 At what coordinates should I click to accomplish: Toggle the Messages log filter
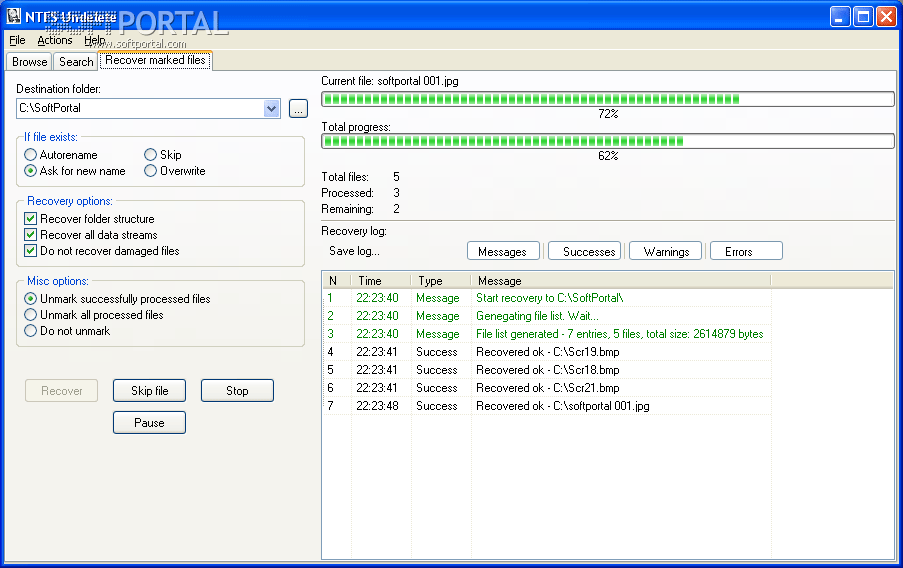coord(503,251)
